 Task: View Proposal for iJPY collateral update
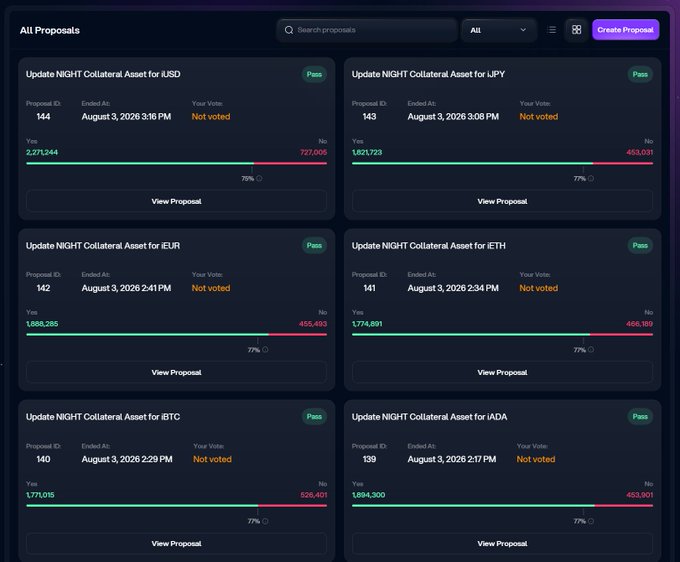(x=502, y=201)
